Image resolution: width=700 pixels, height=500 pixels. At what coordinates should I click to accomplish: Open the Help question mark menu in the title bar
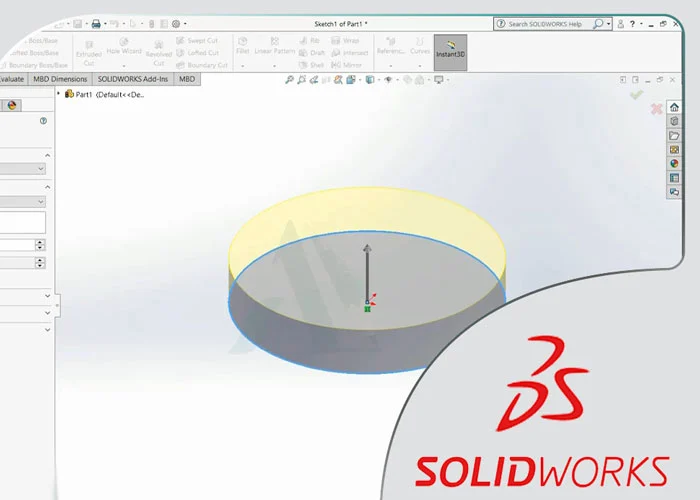pyautogui.click(x=632, y=24)
